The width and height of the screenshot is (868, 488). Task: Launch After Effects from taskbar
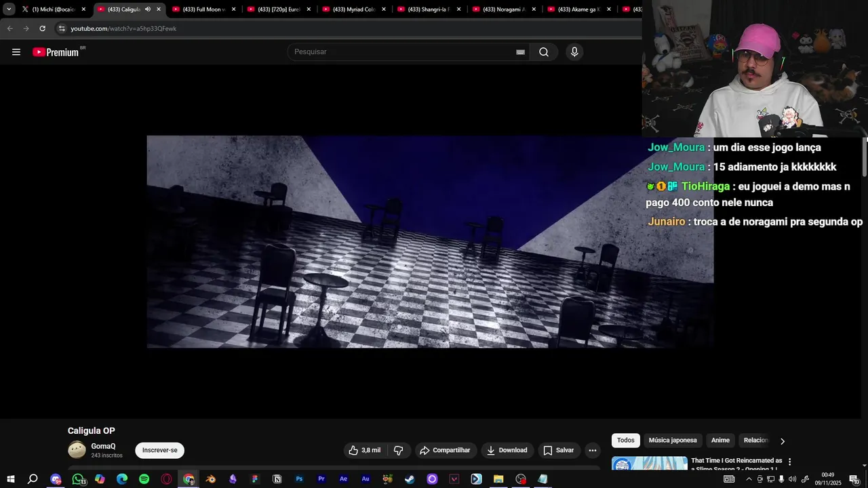344,479
